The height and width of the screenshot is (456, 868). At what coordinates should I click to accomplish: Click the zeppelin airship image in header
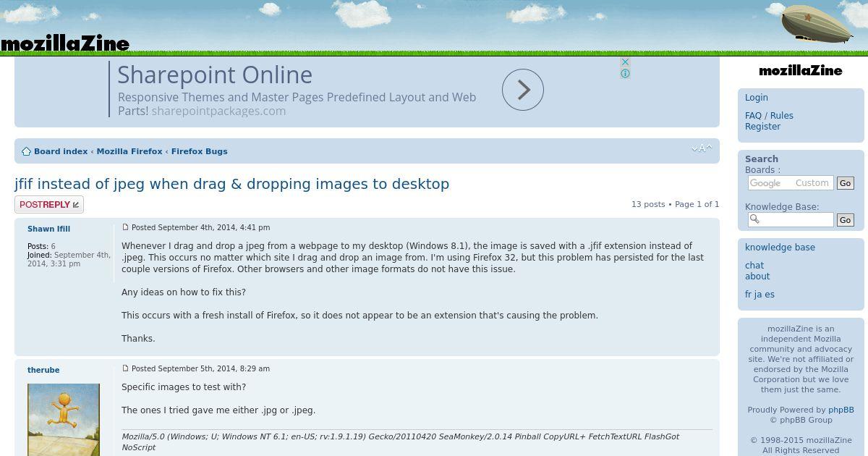[x=817, y=24]
